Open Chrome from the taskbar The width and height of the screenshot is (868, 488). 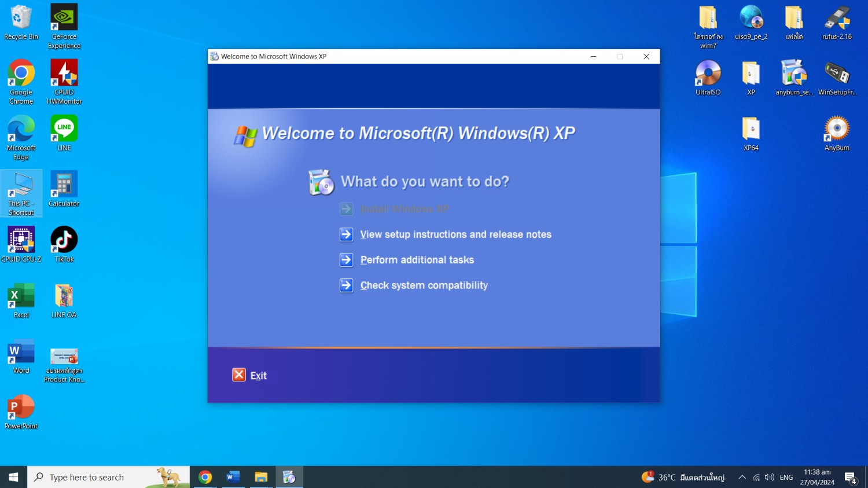click(x=205, y=477)
